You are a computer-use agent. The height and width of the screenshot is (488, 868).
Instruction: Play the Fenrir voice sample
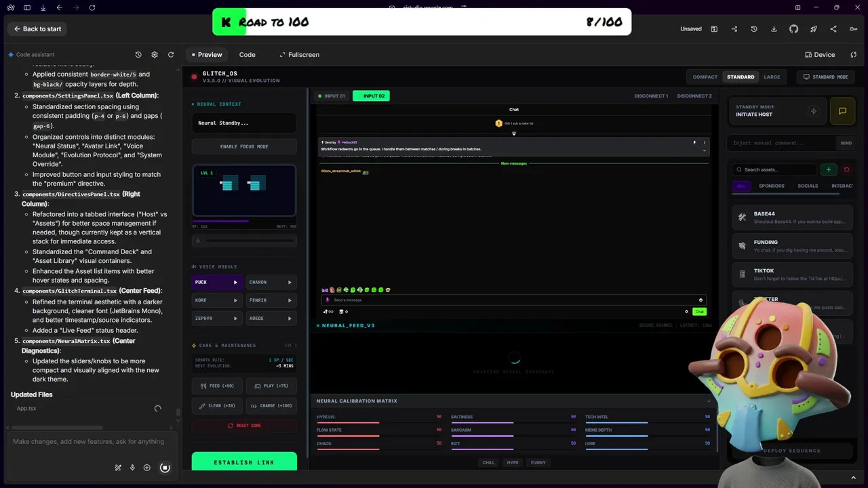[x=290, y=300]
